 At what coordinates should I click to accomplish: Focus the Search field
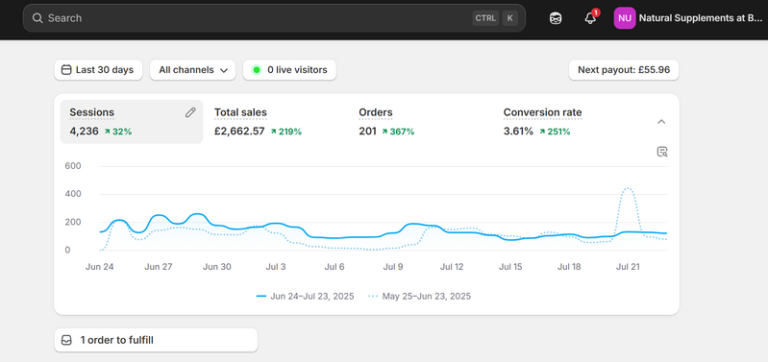tap(274, 18)
